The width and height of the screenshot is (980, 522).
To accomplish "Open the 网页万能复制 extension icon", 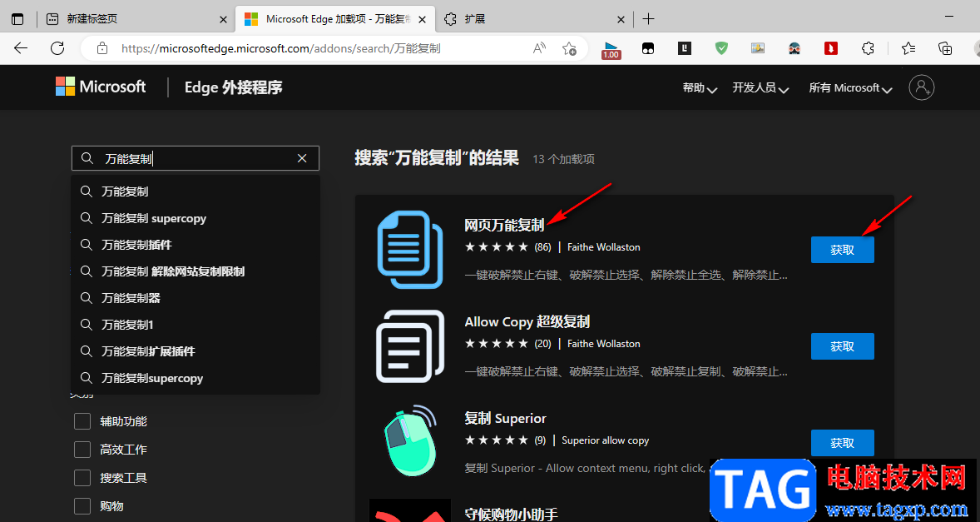I will click(410, 250).
